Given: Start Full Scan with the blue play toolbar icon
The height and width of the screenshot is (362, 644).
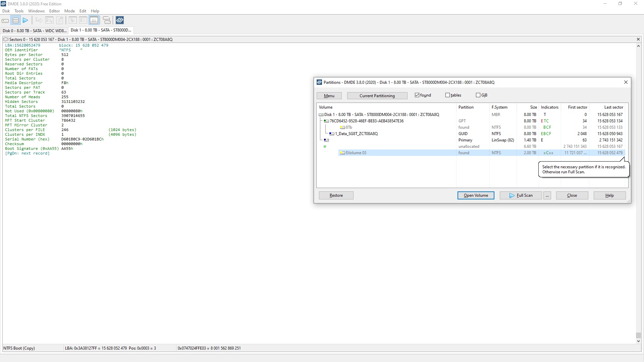Looking at the screenshot, I should click(x=25, y=20).
